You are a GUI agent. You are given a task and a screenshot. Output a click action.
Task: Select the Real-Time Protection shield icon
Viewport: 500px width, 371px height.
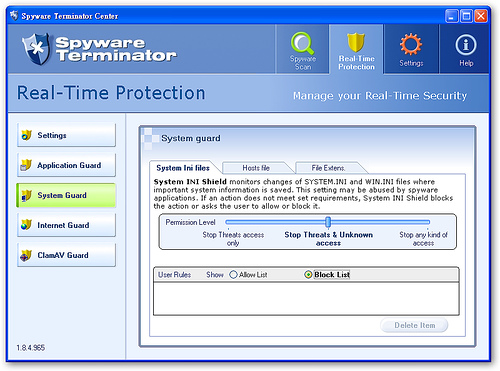pos(356,42)
